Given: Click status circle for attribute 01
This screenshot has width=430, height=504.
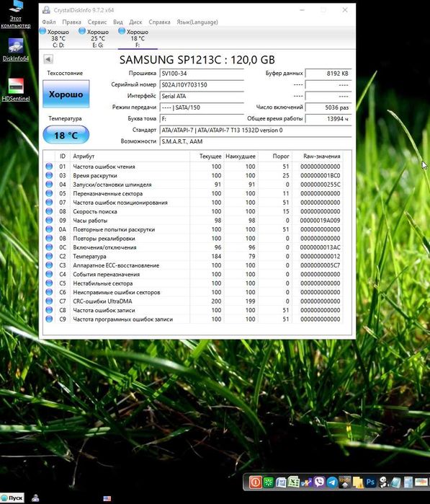Looking at the screenshot, I should coord(49,166).
